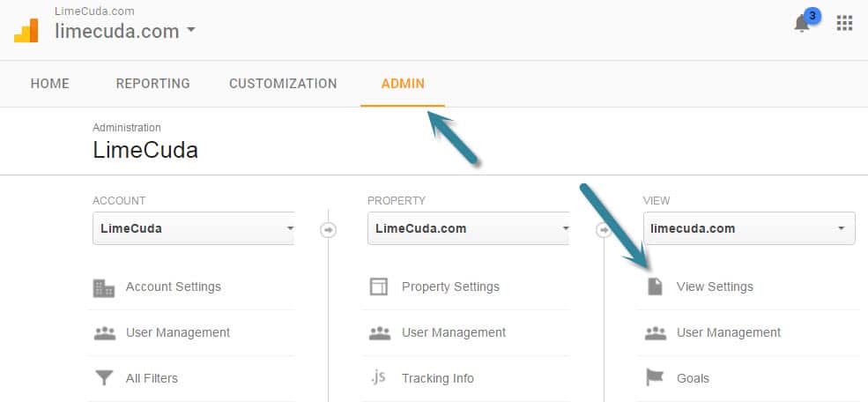This screenshot has height=402, width=868.
Task: Click the Google Analytics logo icon
Action: tap(26, 31)
